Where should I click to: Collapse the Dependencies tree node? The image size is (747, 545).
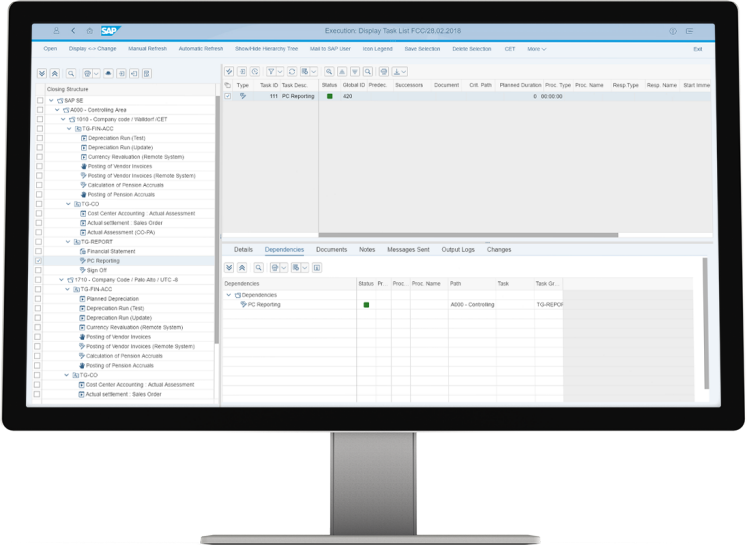tap(229, 295)
